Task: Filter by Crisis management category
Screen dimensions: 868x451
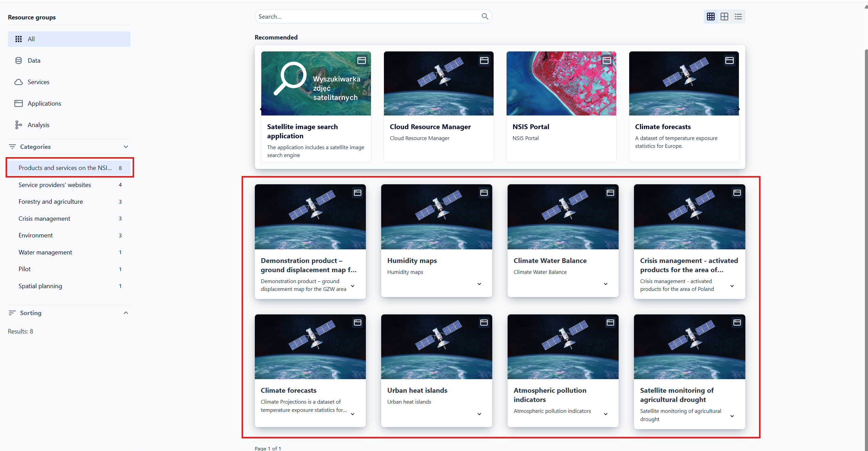Action: (69, 218)
